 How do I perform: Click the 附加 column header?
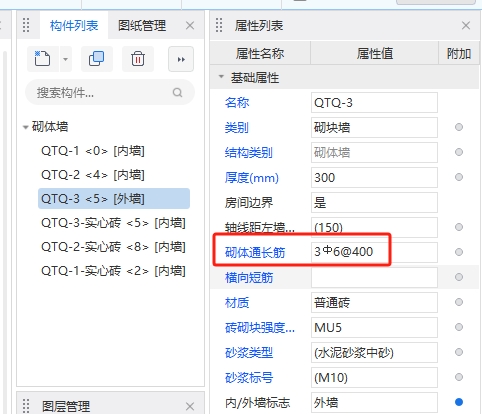pyautogui.click(x=459, y=53)
